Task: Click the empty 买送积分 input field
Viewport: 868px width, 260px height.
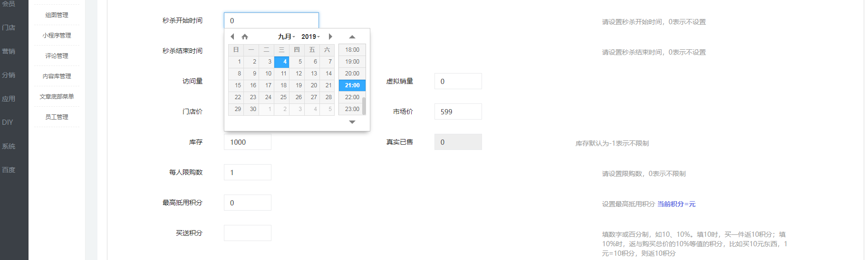Action: (248, 233)
